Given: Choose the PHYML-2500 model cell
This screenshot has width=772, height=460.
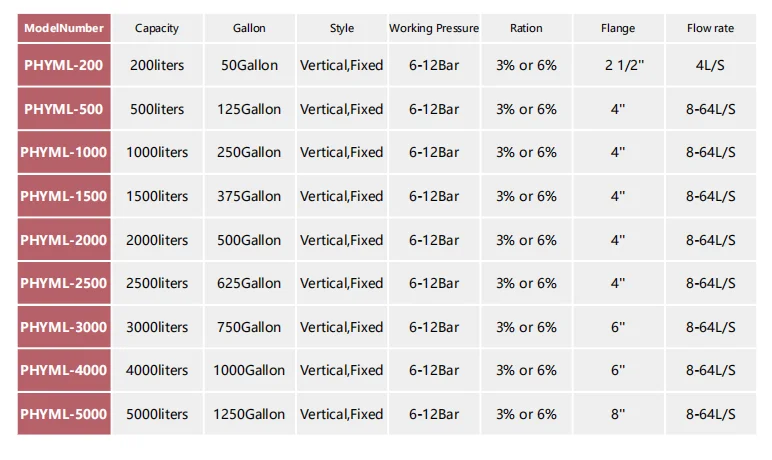Looking at the screenshot, I should [x=64, y=283].
